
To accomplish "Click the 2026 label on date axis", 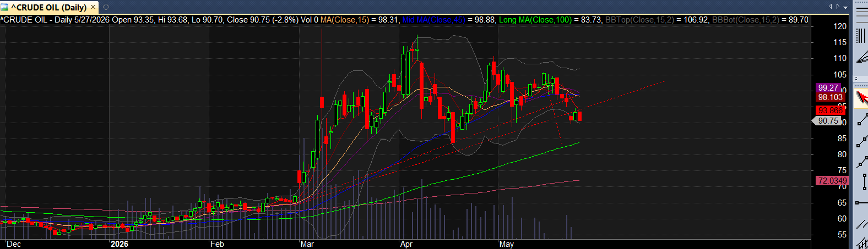I will click(x=120, y=244).
